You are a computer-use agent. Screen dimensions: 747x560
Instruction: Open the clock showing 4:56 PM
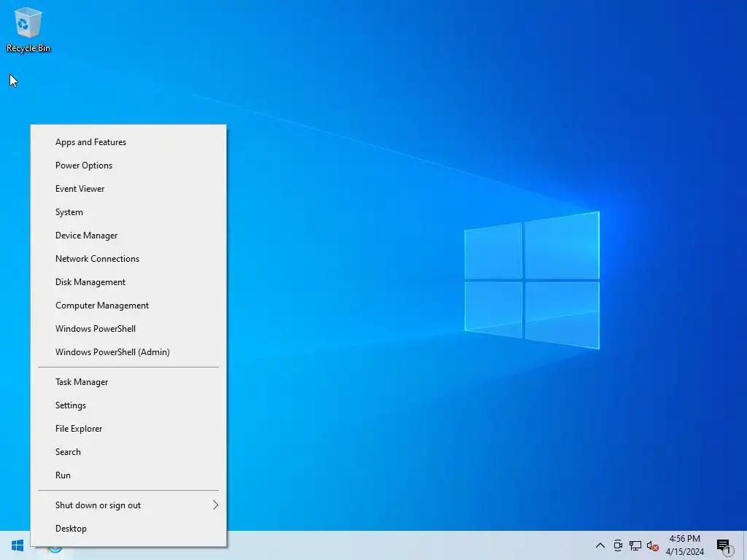point(684,545)
